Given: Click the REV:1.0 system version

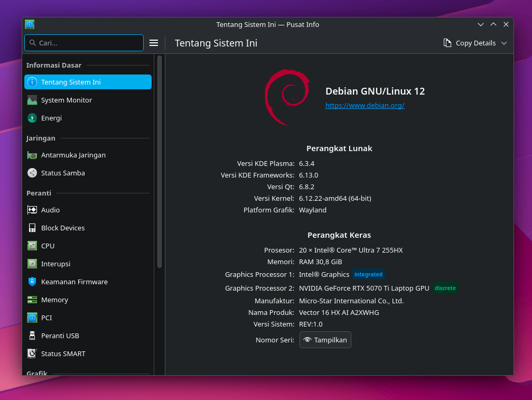Looking at the screenshot, I should click(311, 324).
